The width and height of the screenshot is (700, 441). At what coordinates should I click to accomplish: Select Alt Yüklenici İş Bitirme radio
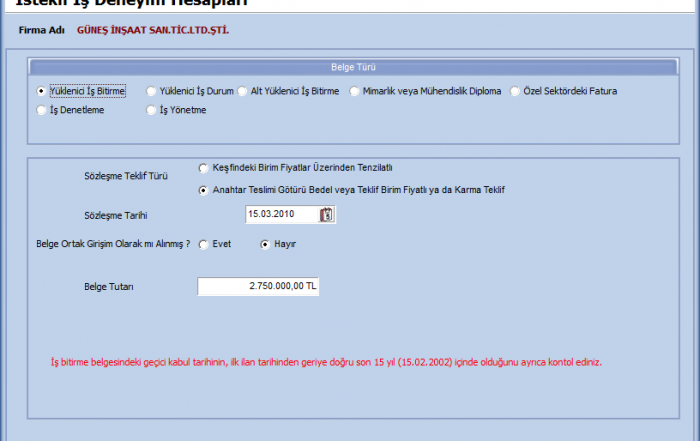tap(243, 91)
